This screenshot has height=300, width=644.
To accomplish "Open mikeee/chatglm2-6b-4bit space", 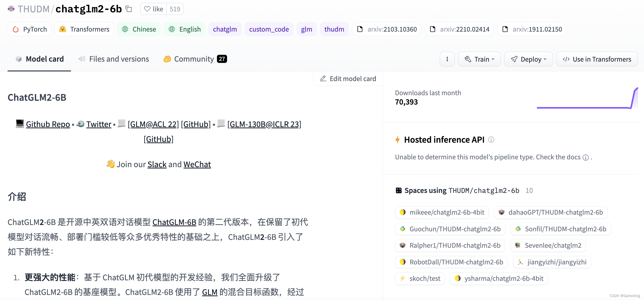I will tap(442, 212).
